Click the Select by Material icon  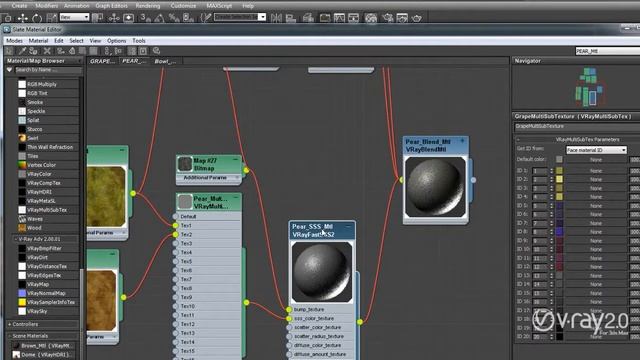coord(156,51)
